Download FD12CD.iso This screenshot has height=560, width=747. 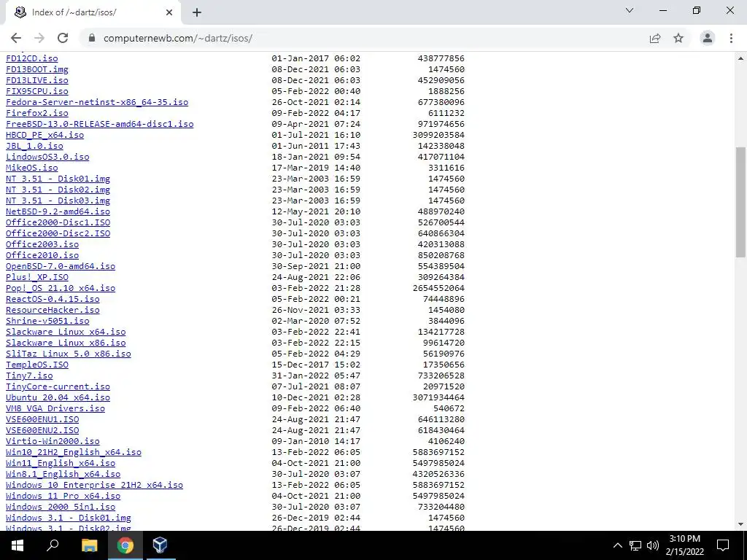coord(32,58)
